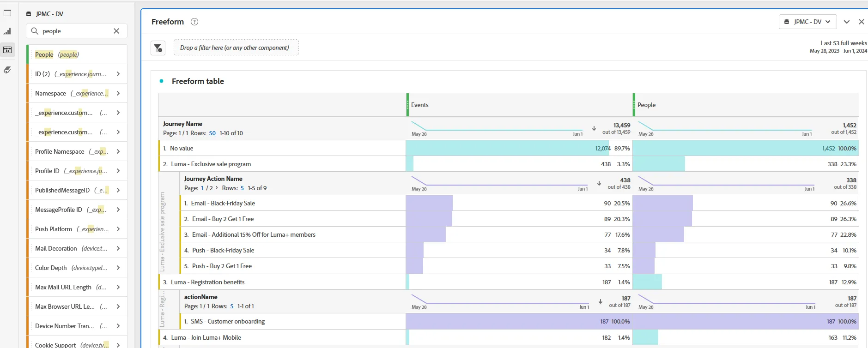
Task: Select Max Mail URL Length component
Action: (77, 287)
